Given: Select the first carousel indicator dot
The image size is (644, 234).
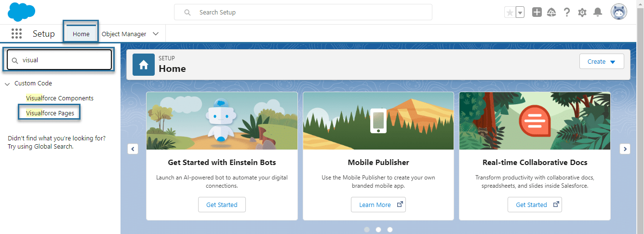Looking at the screenshot, I should pyautogui.click(x=367, y=230).
